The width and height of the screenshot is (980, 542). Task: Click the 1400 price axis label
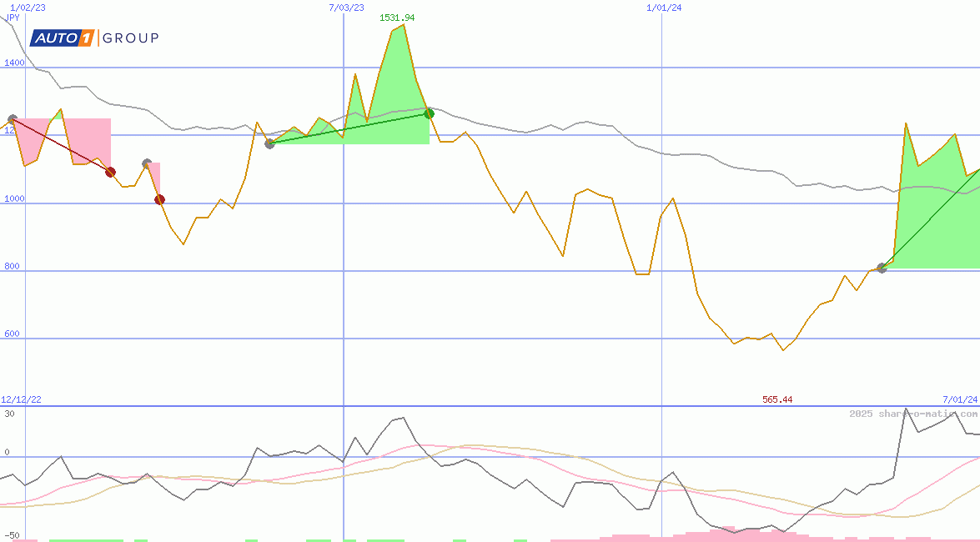(13, 63)
